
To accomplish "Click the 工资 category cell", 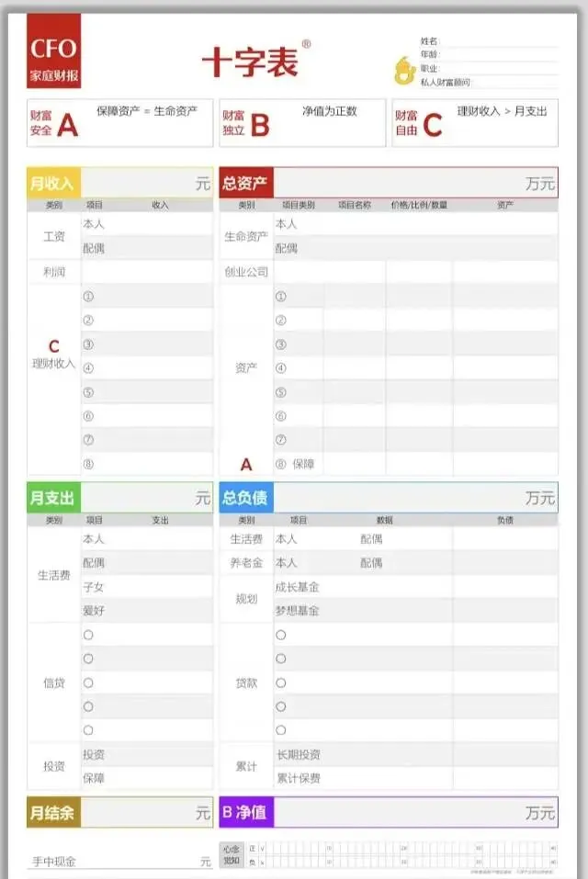I will (x=54, y=236).
